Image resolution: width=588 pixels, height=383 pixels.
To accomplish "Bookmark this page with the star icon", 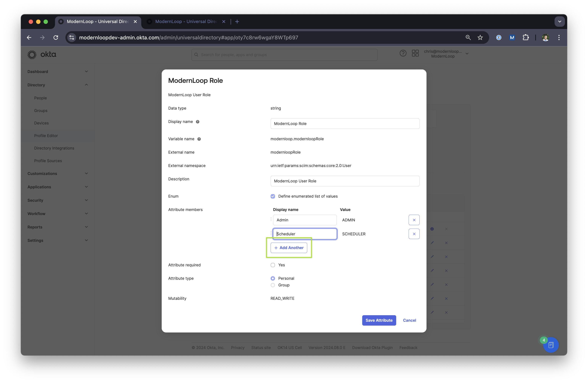I will pos(480,38).
